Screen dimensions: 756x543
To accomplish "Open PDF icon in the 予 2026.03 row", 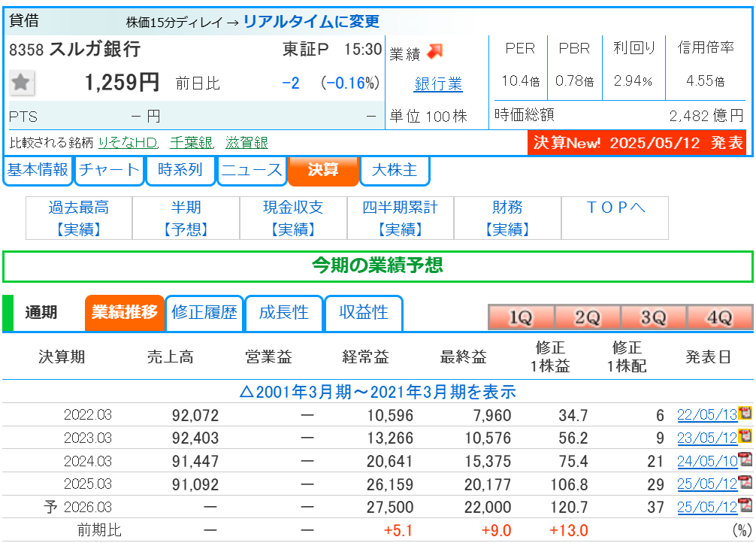I will coord(745,505).
